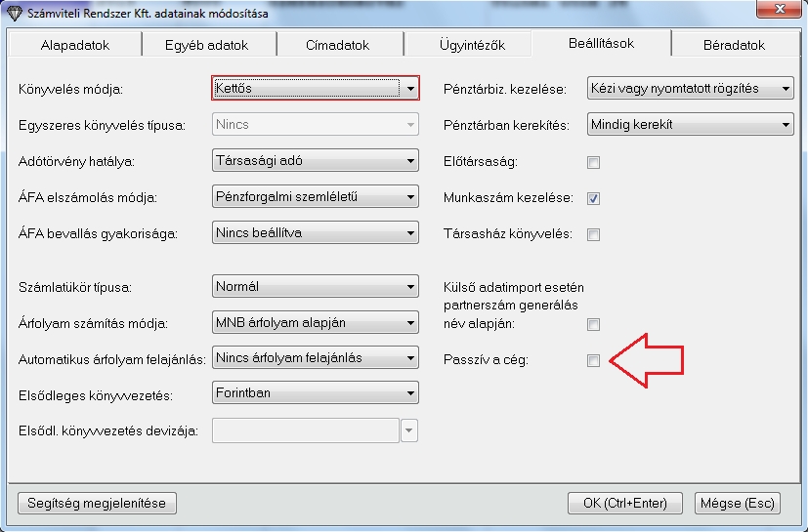Open the Pénztárban kerekítés dropdown
Image resolution: width=808 pixels, height=532 pixels.
coord(787,125)
